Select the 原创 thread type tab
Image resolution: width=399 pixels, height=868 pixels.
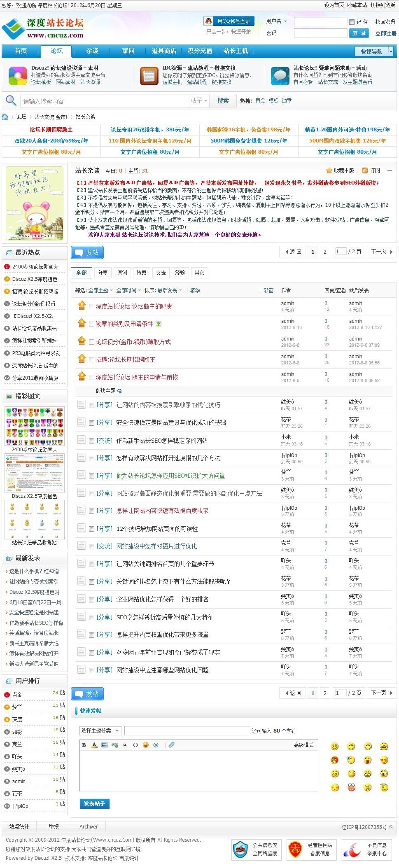click(x=122, y=273)
